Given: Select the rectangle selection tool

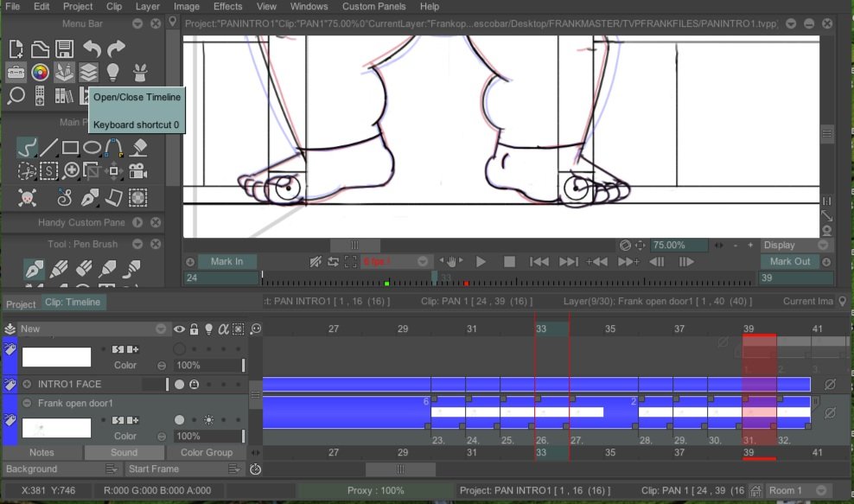Looking at the screenshot, I should pyautogui.click(x=48, y=171).
